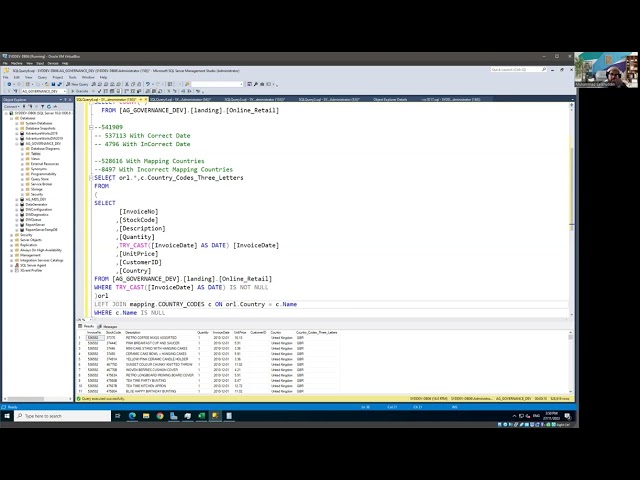The height and width of the screenshot is (480, 640).
Task: Click the toolbar find combo box
Action: point(217,84)
